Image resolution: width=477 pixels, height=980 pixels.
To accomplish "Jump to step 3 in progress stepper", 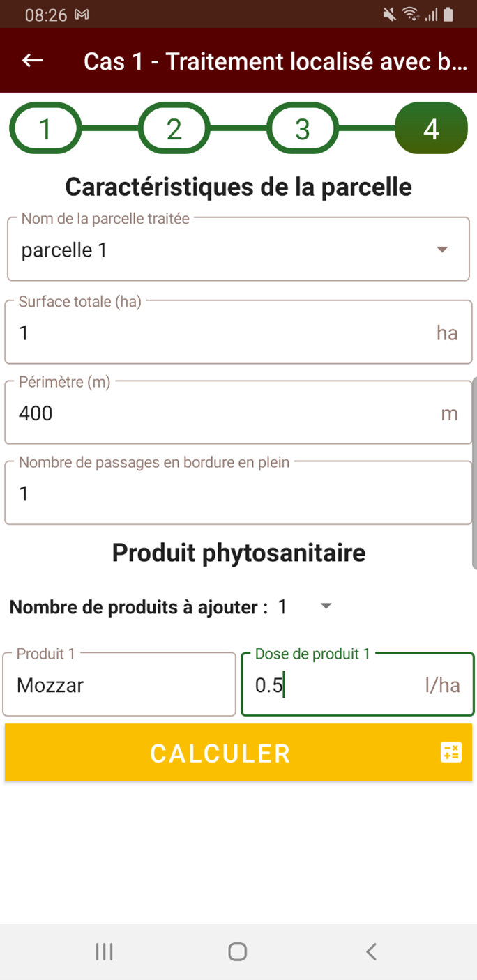I will tap(303, 129).
